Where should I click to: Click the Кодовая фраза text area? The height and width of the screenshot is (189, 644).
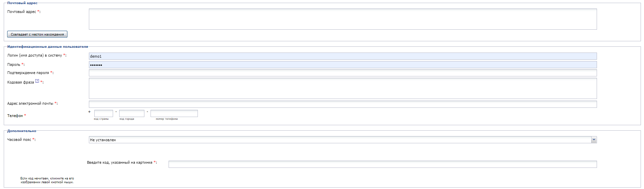click(x=343, y=88)
